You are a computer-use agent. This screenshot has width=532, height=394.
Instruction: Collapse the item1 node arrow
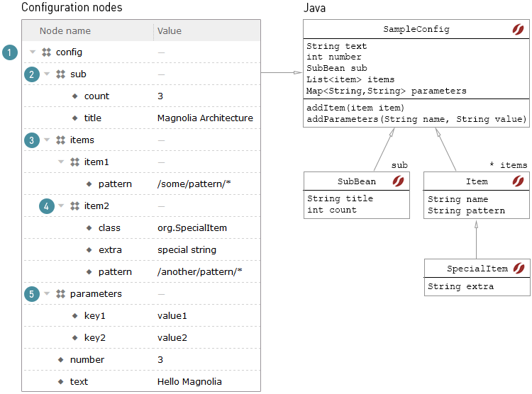coord(61,162)
